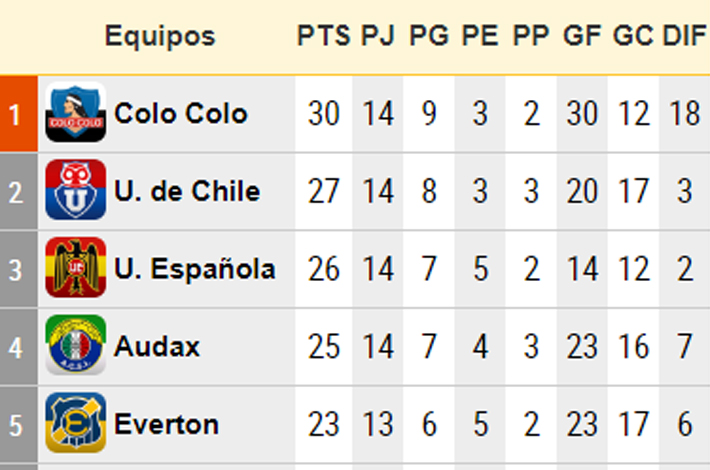Select the orange rank 1 position cell
Image resolution: width=710 pixels, height=470 pixels.
pyautogui.click(x=19, y=114)
